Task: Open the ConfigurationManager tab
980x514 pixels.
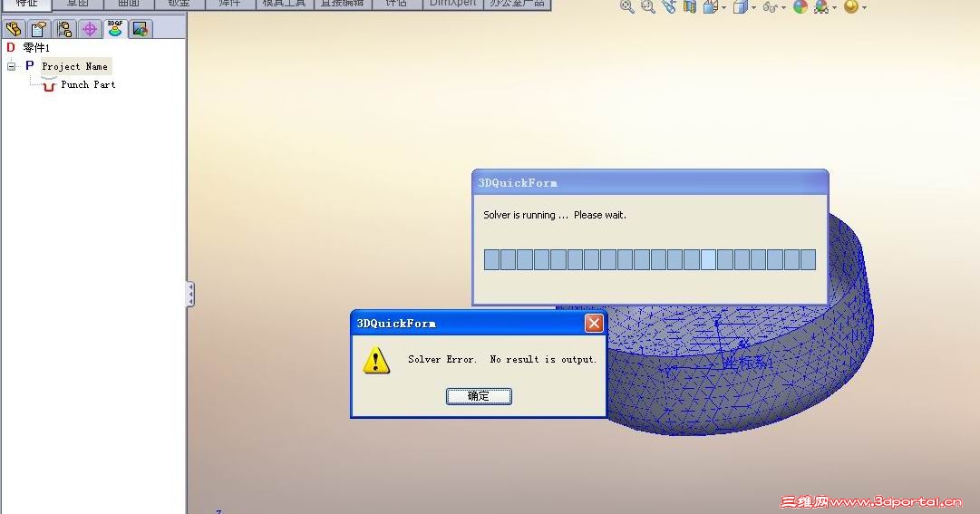Action: coord(64,29)
